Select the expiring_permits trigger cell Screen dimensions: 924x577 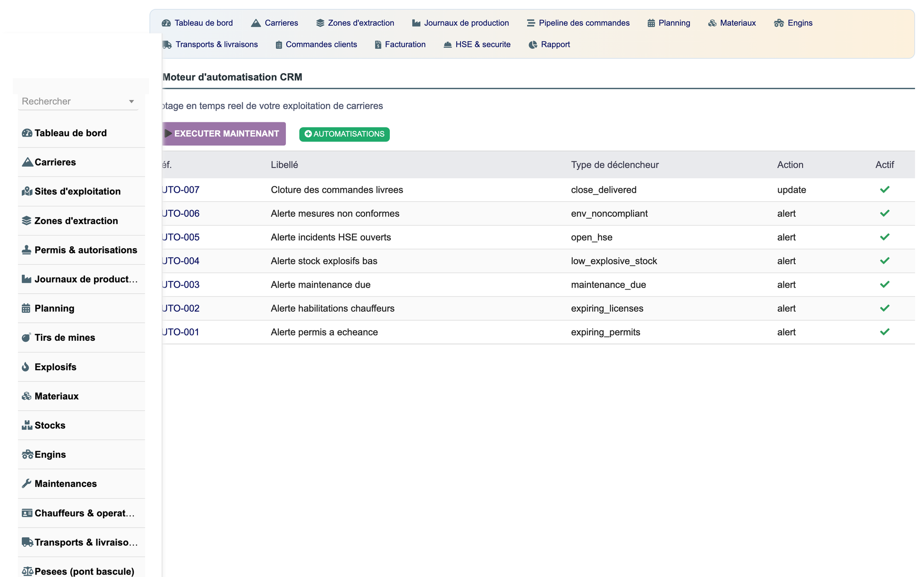[605, 332]
